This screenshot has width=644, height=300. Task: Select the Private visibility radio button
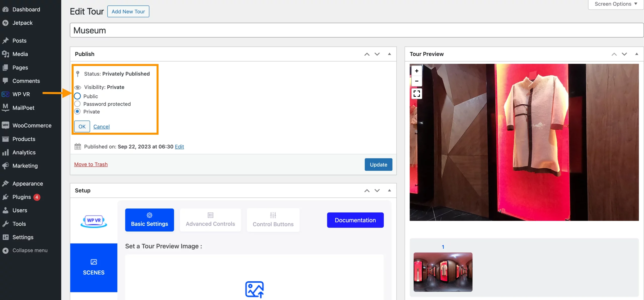coord(77,111)
